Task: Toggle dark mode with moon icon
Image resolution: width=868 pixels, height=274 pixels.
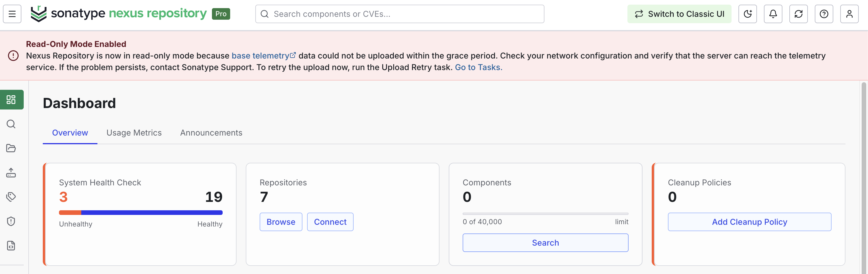Action: [x=747, y=14]
